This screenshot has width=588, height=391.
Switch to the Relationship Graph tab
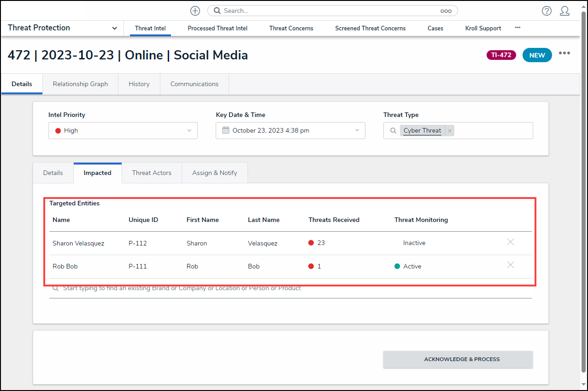tap(80, 84)
